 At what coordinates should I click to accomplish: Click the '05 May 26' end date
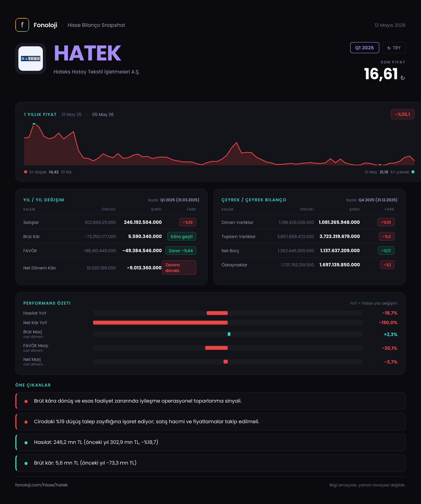[103, 114]
